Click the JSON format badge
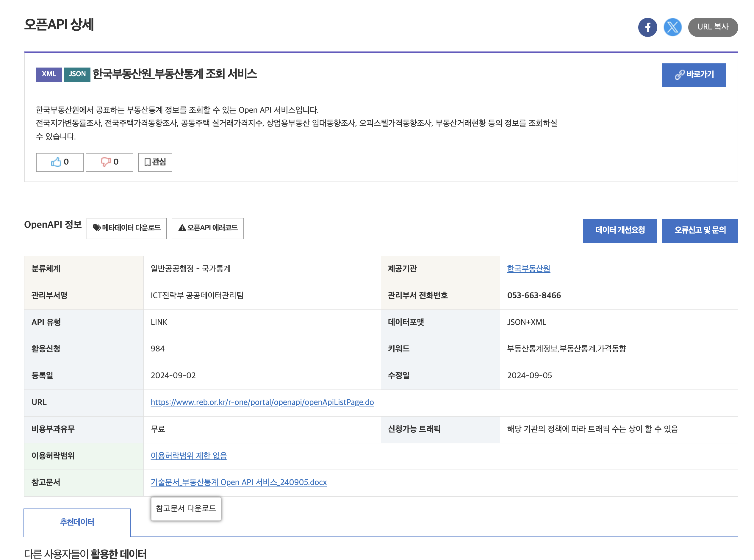The height and width of the screenshot is (560, 754). [77, 74]
